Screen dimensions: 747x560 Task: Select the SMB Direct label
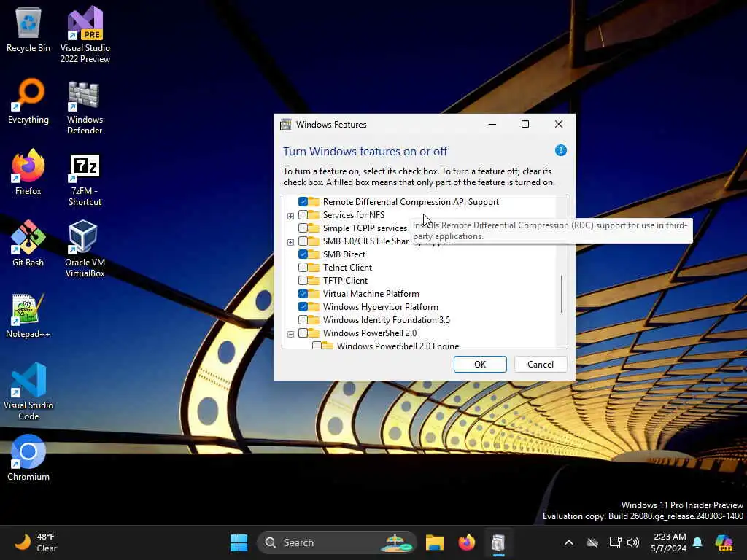point(344,254)
